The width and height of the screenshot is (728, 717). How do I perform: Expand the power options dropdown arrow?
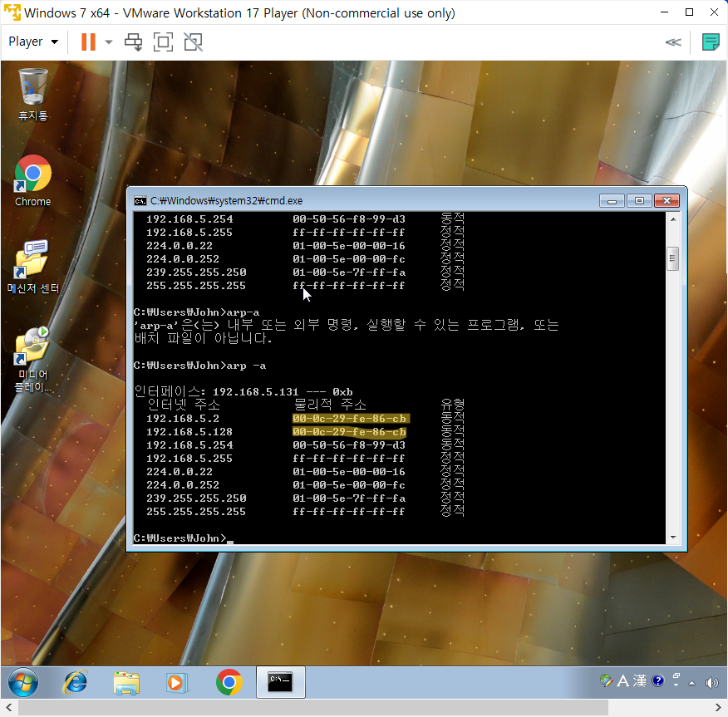pyautogui.click(x=109, y=42)
